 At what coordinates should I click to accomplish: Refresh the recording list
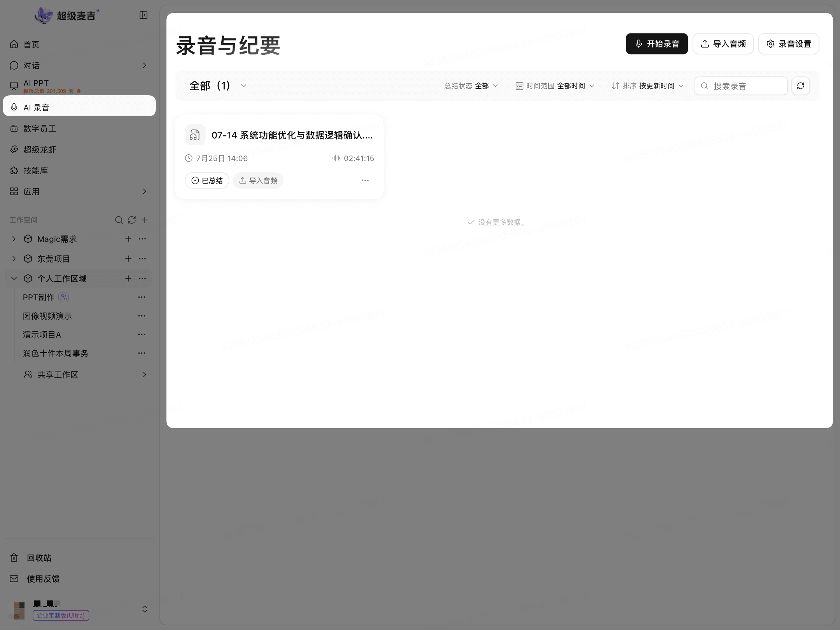click(x=801, y=86)
